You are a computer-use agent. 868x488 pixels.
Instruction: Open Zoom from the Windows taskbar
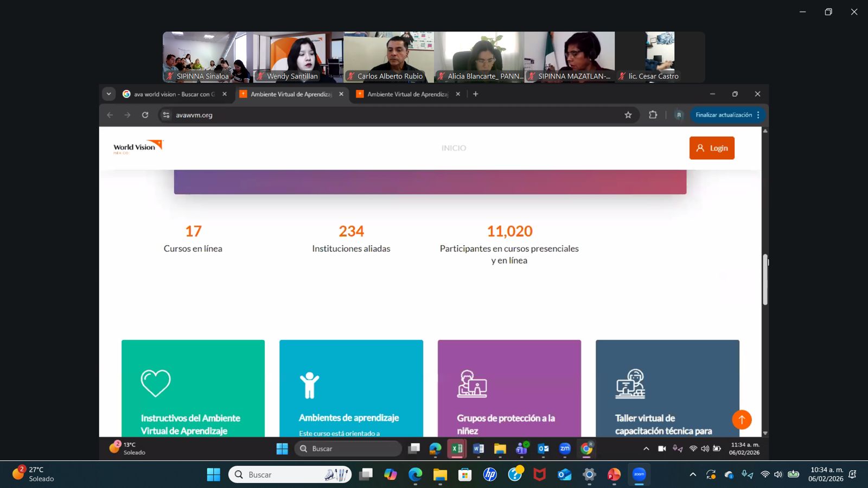point(639,474)
